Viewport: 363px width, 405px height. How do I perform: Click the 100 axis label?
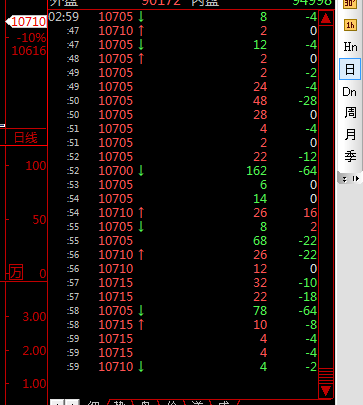36,166
